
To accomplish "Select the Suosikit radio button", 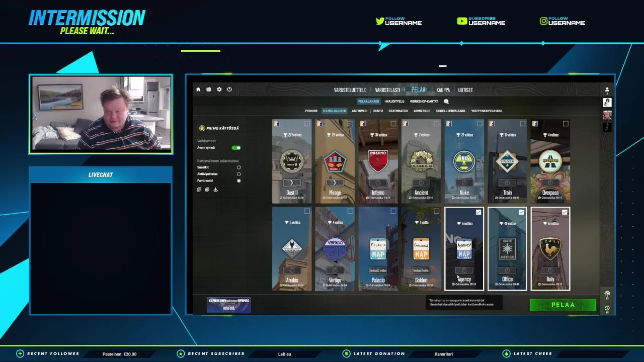I will 238,167.
